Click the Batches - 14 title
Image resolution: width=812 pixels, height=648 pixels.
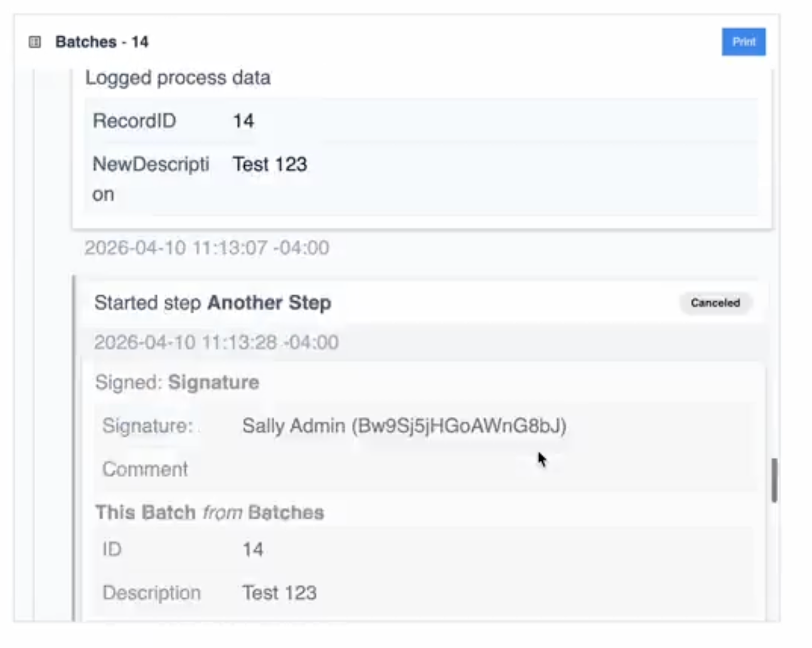[x=102, y=42]
